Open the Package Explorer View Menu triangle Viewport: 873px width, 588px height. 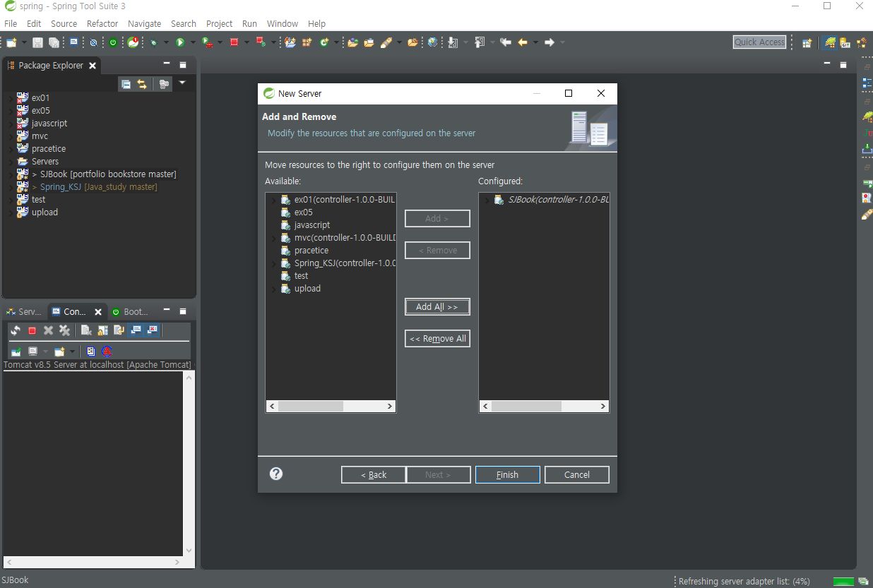(x=182, y=83)
